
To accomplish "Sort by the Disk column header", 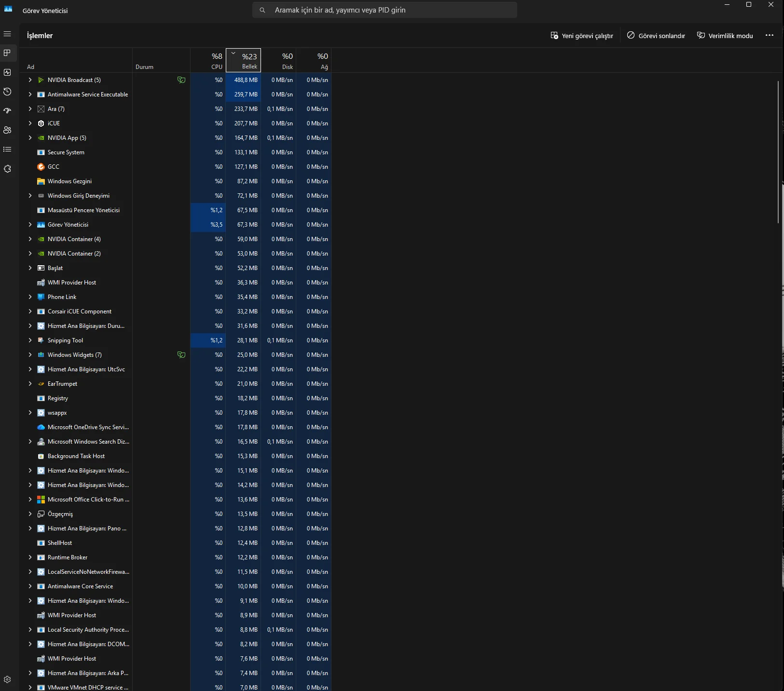I will [x=278, y=60].
